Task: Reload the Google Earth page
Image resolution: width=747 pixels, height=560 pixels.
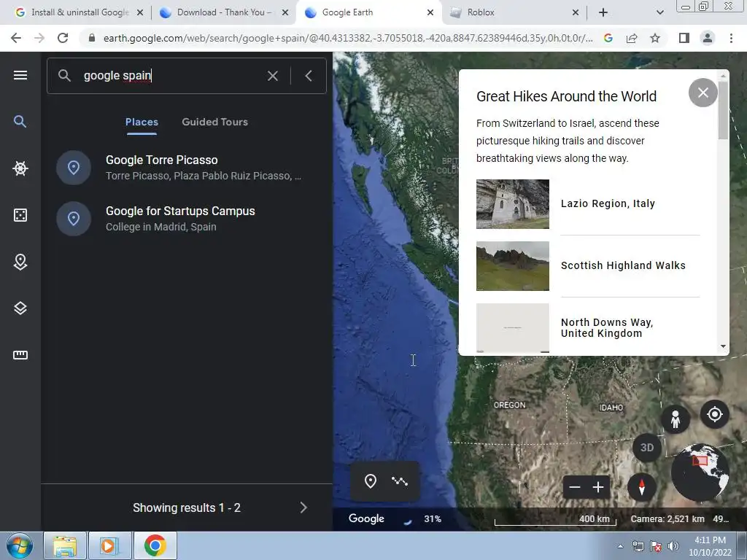Action: click(x=63, y=38)
